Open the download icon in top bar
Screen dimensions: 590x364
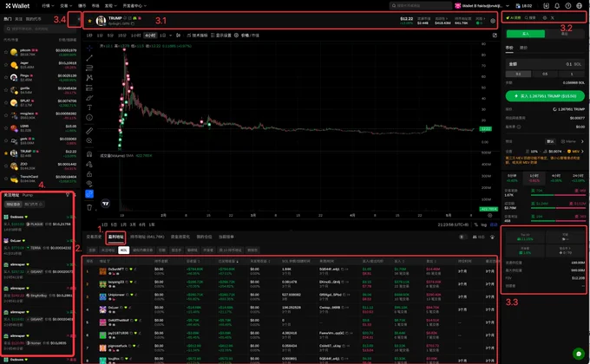pos(546,6)
